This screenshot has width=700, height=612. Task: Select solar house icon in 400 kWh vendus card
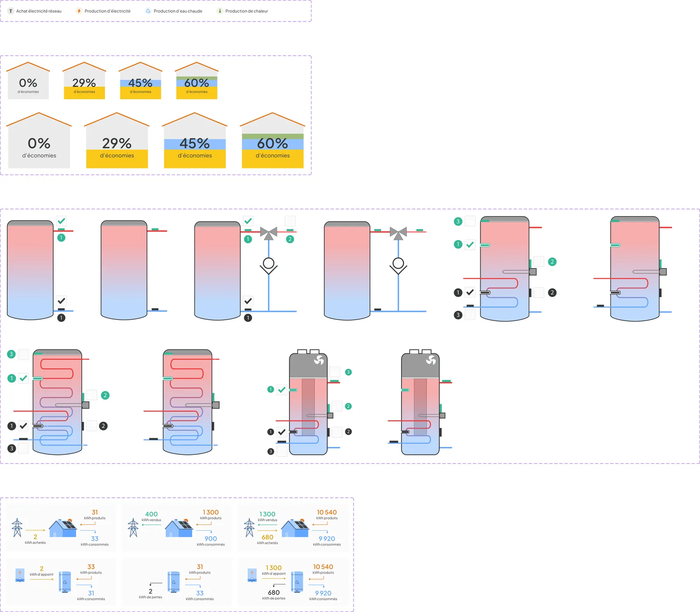point(179,528)
